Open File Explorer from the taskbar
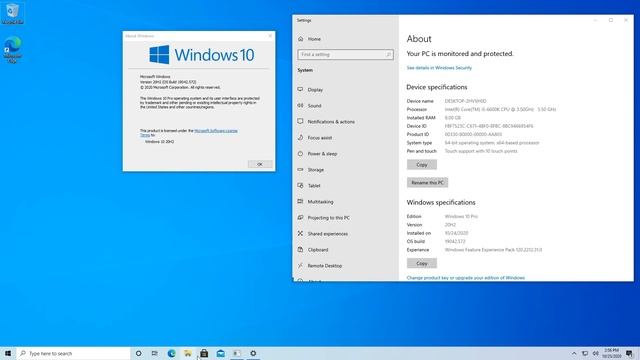Image resolution: width=640 pixels, height=360 pixels. point(188,353)
